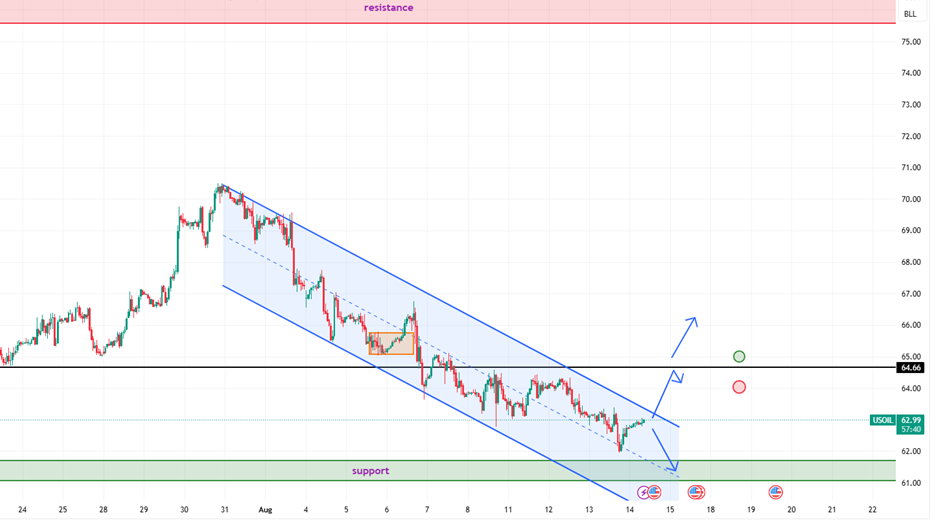
Task: Click date 21 on the time axis
Action: 832,510
